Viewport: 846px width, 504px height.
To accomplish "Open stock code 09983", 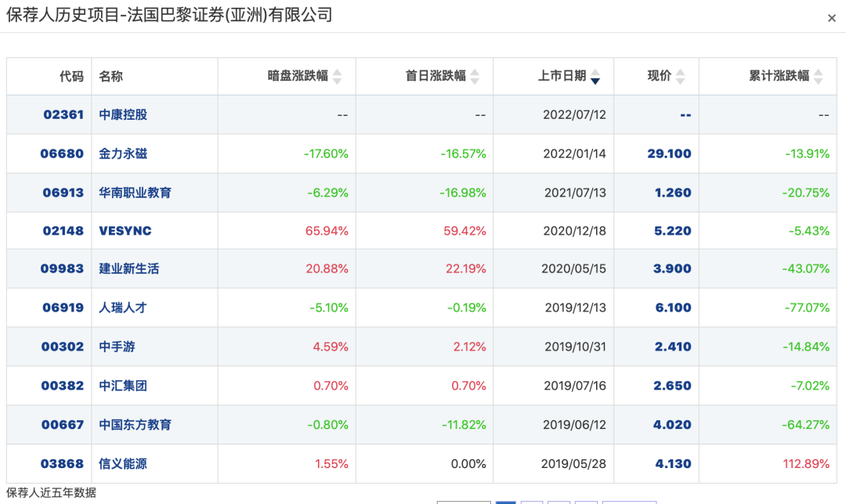I will (62, 268).
